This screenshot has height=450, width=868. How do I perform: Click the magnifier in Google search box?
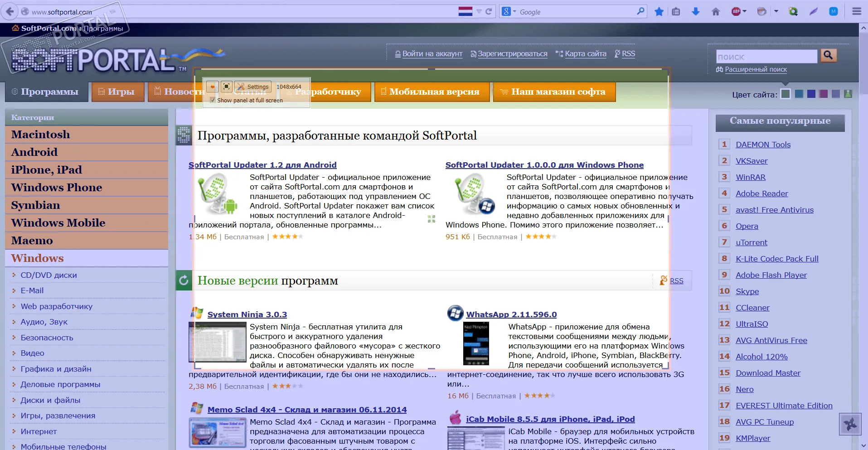click(640, 11)
